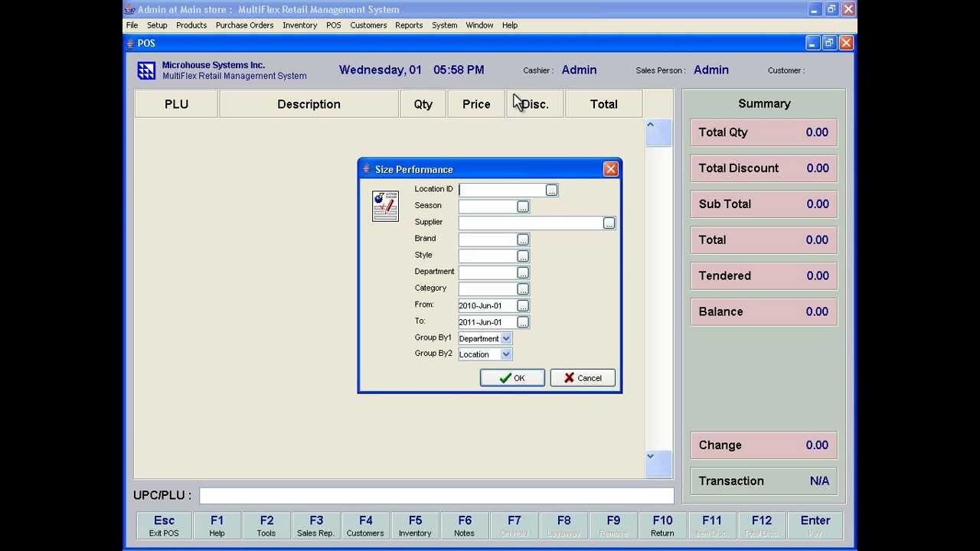Open F4 Customers
The image size is (980, 551).
coord(365,526)
